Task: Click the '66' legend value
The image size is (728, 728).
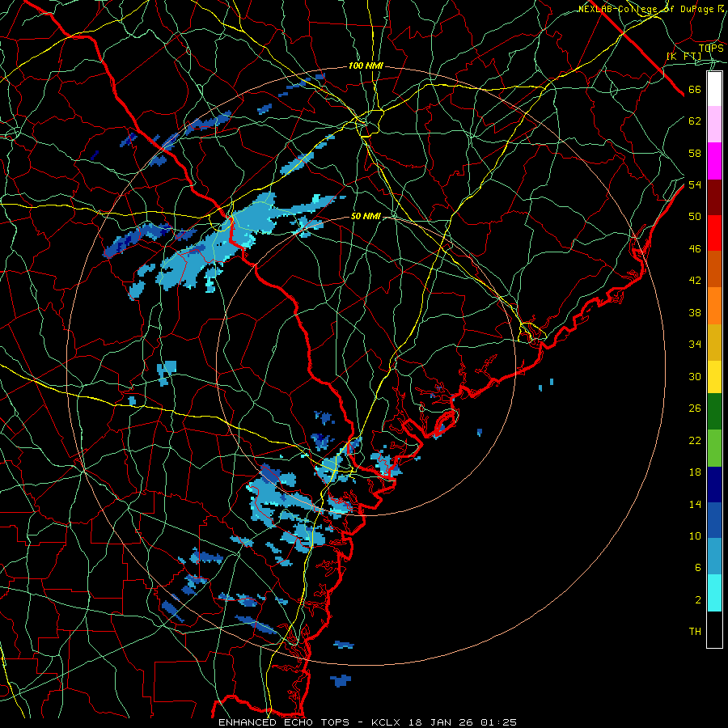Action: click(695, 90)
